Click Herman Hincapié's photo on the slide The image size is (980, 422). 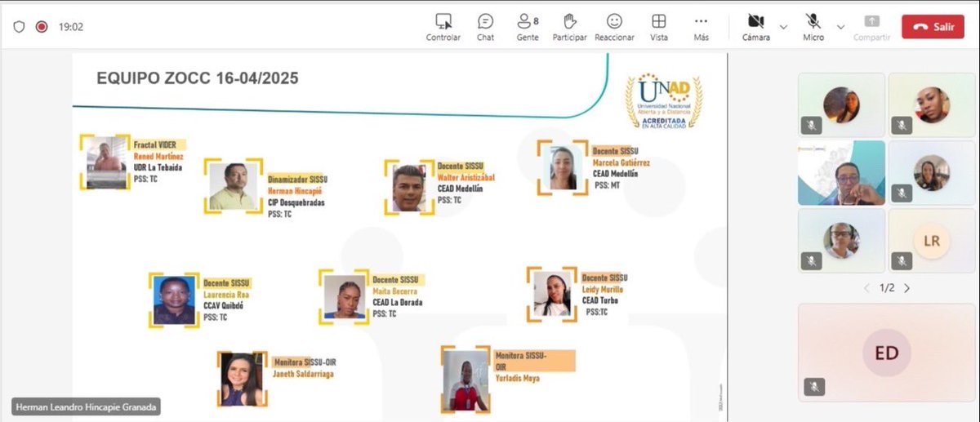pos(233,186)
